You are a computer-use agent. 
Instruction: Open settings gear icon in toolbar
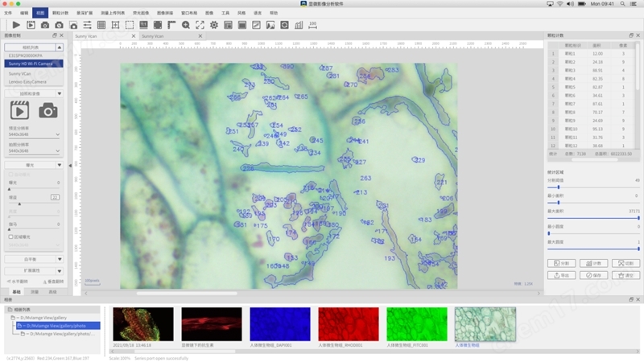pos(214,25)
